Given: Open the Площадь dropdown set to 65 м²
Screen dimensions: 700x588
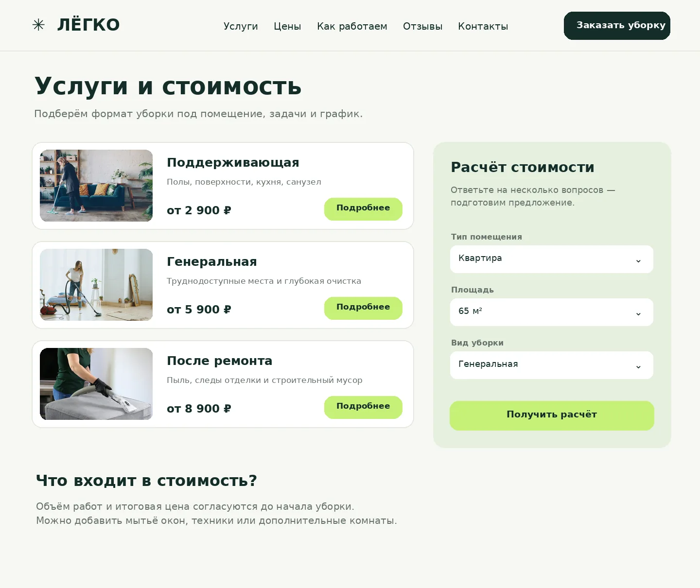Looking at the screenshot, I should (552, 312).
